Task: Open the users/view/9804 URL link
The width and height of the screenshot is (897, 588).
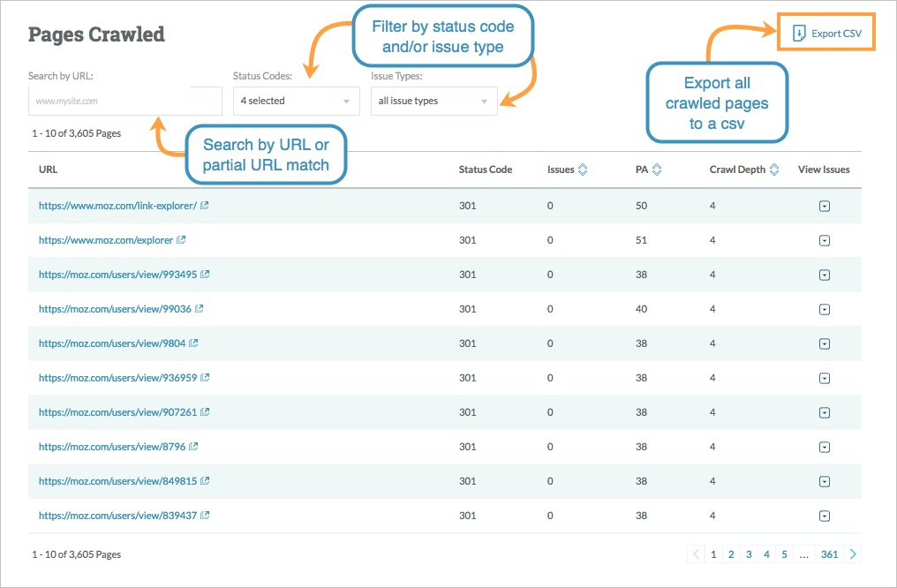Action: (x=112, y=343)
